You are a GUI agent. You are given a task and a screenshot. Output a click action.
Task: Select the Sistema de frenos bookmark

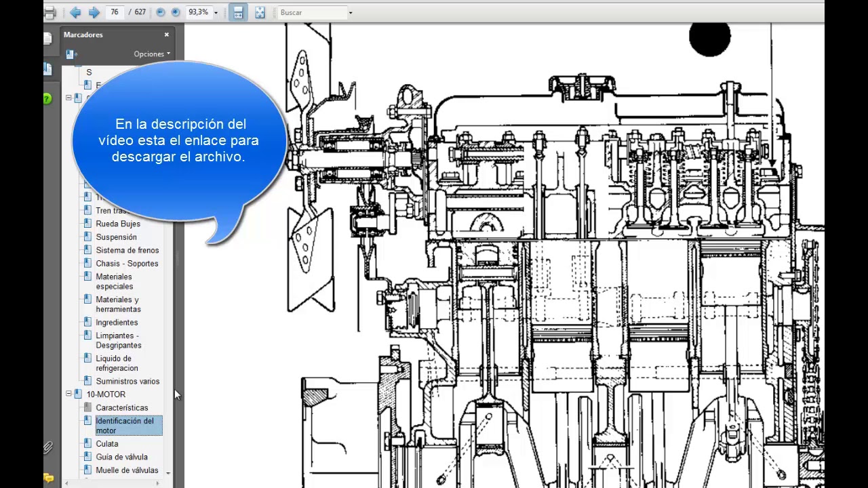tap(127, 250)
